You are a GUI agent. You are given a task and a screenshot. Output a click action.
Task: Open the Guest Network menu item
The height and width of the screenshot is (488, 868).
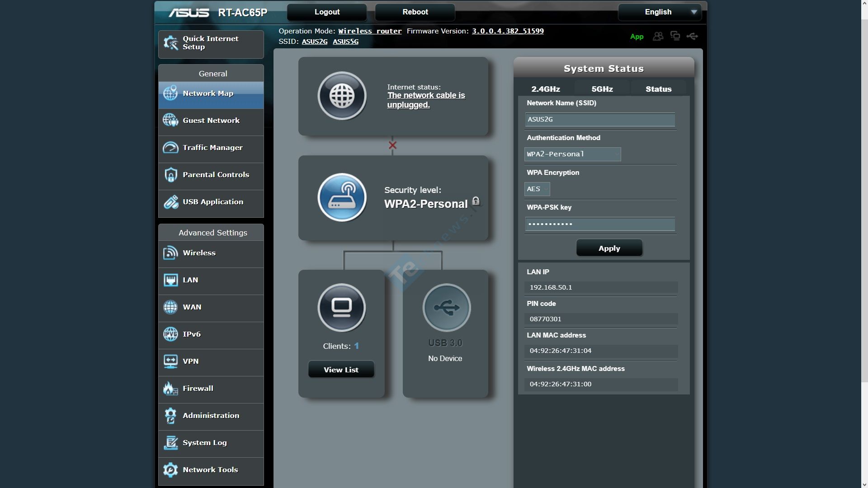[x=211, y=121]
